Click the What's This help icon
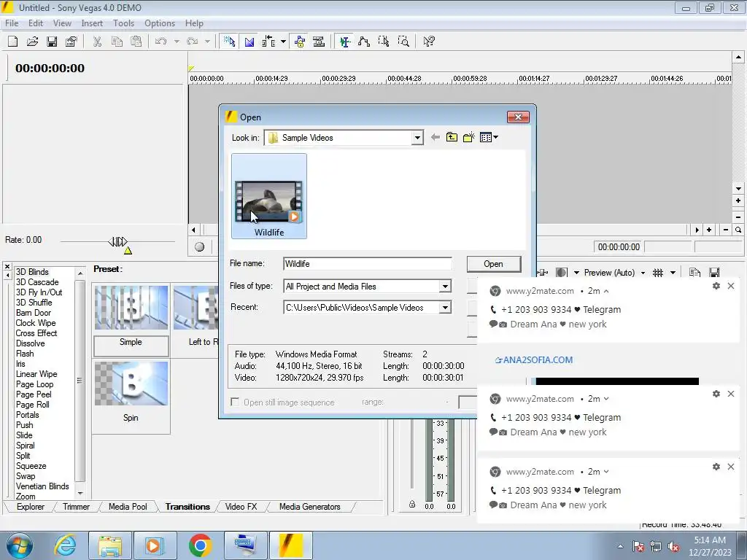The width and height of the screenshot is (747, 560). click(x=429, y=42)
